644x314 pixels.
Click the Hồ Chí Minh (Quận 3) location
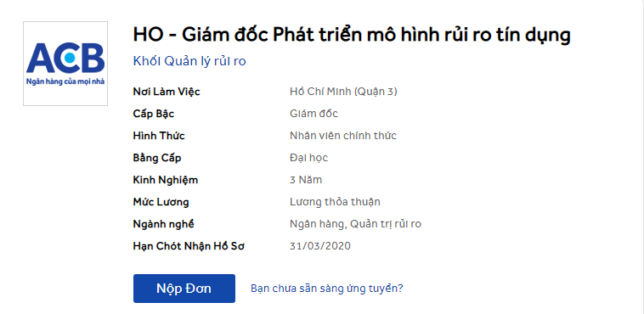point(343,92)
